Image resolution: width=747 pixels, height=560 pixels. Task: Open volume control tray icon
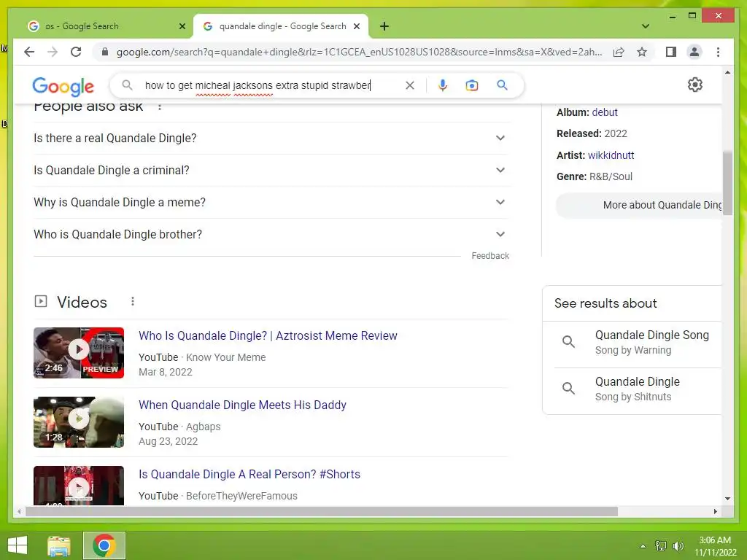point(678,546)
